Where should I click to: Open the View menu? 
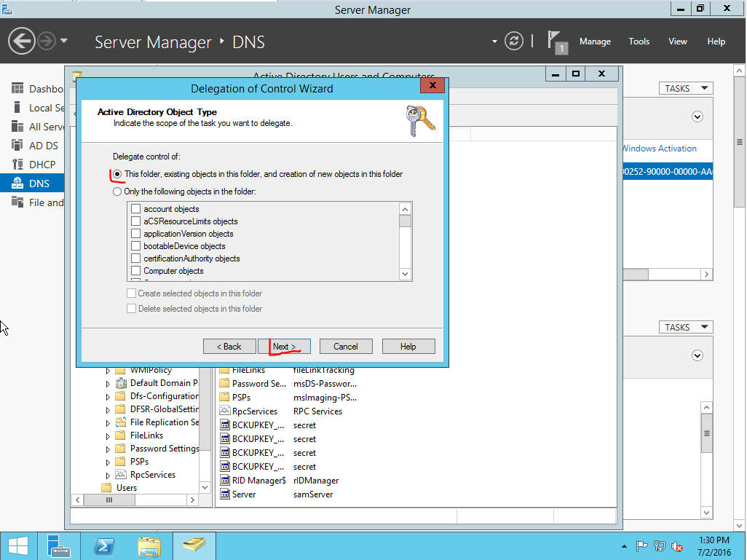[x=677, y=42]
